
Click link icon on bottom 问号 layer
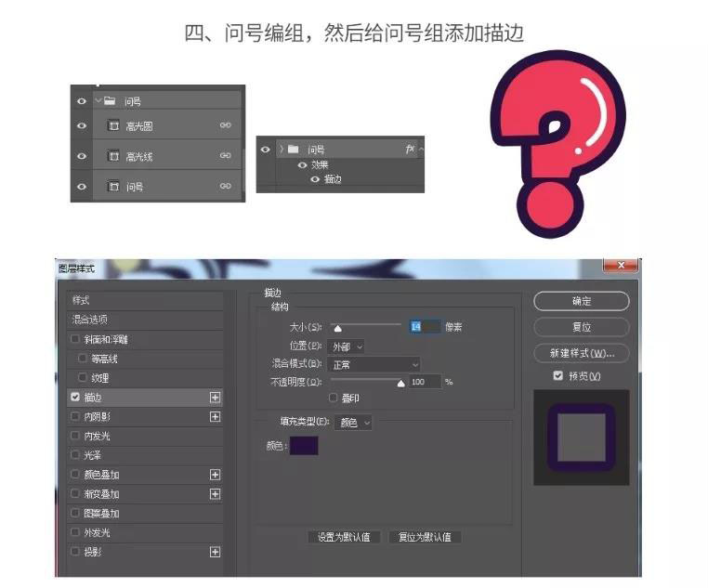[225, 186]
